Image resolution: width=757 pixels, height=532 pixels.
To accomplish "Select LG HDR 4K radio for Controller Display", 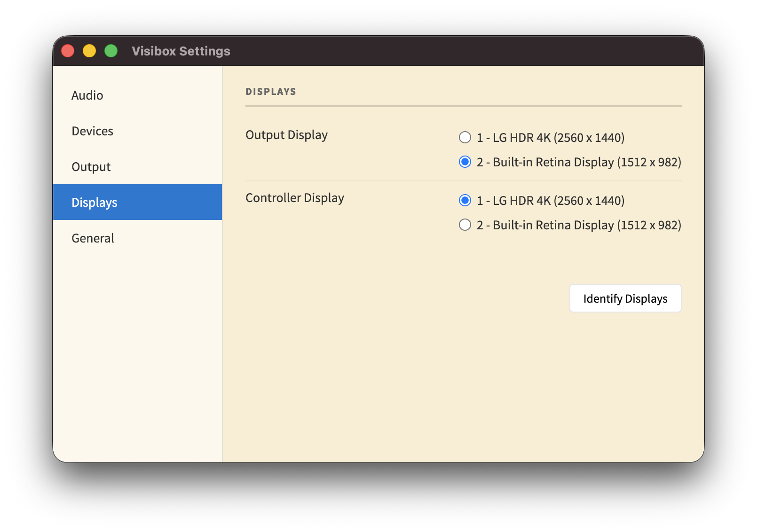I will click(465, 201).
